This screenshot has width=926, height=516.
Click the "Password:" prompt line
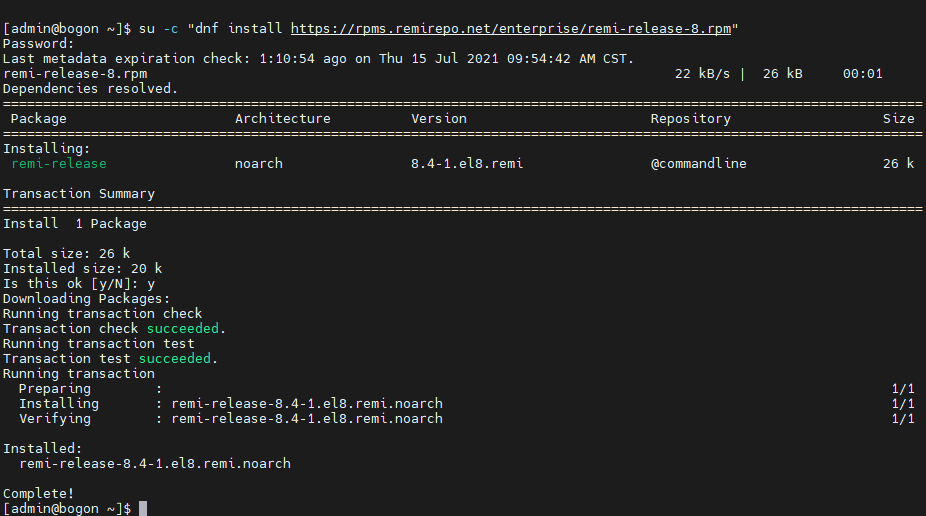click(x=39, y=44)
